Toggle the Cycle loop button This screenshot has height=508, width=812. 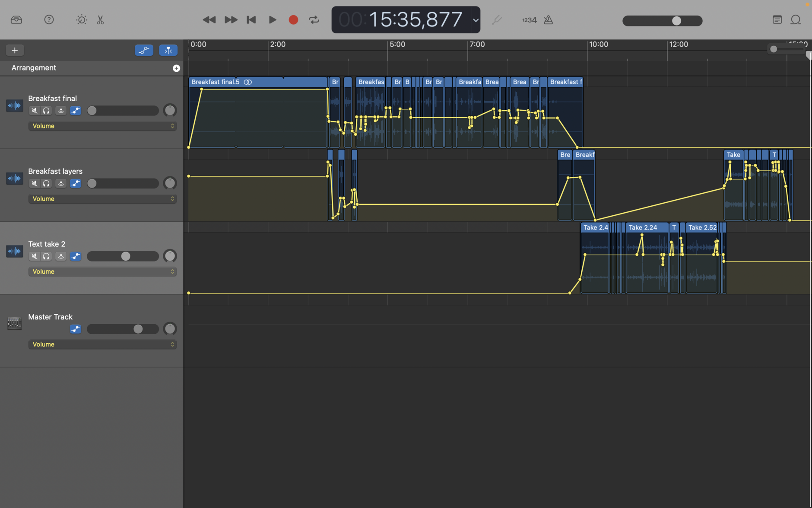pyautogui.click(x=314, y=20)
